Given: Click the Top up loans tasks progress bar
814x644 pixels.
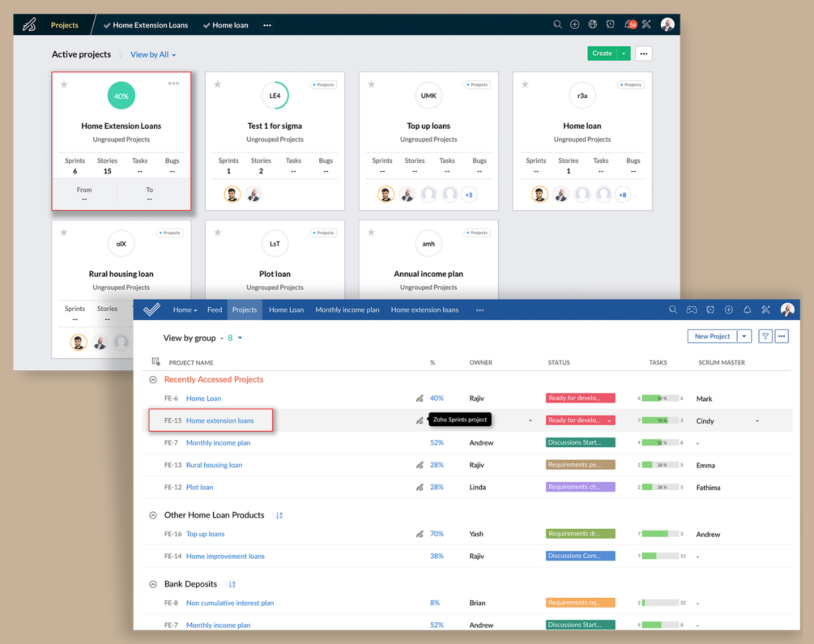Looking at the screenshot, I should (x=660, y=534).
